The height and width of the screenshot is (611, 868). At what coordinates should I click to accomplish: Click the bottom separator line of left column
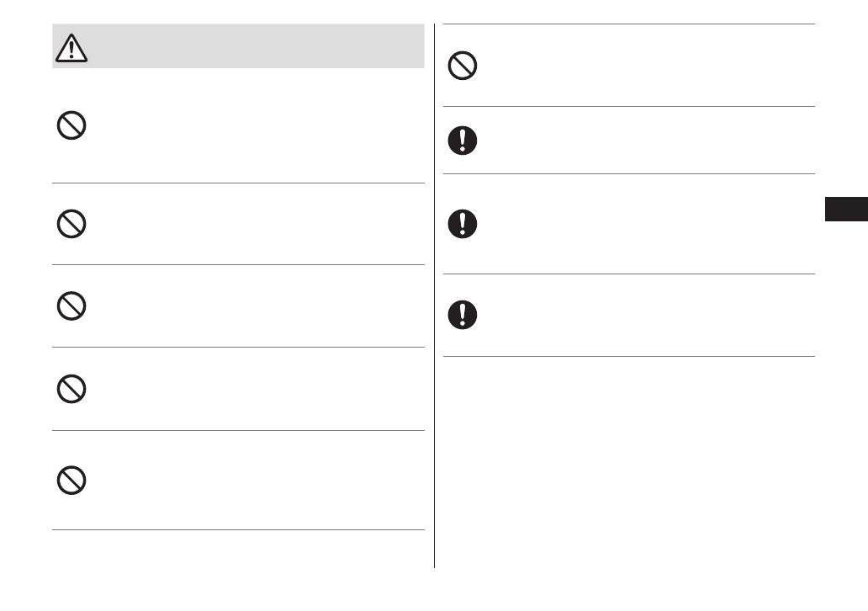pyautogui.click(x=238, y=530)
